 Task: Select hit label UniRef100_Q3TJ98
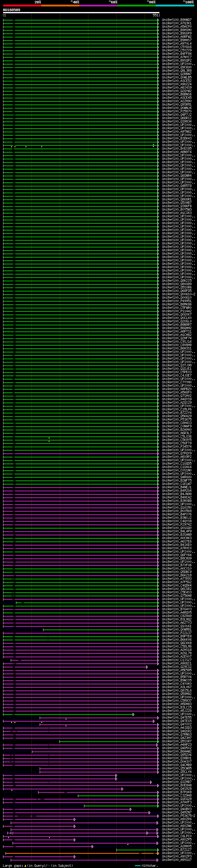pos(176,365)
